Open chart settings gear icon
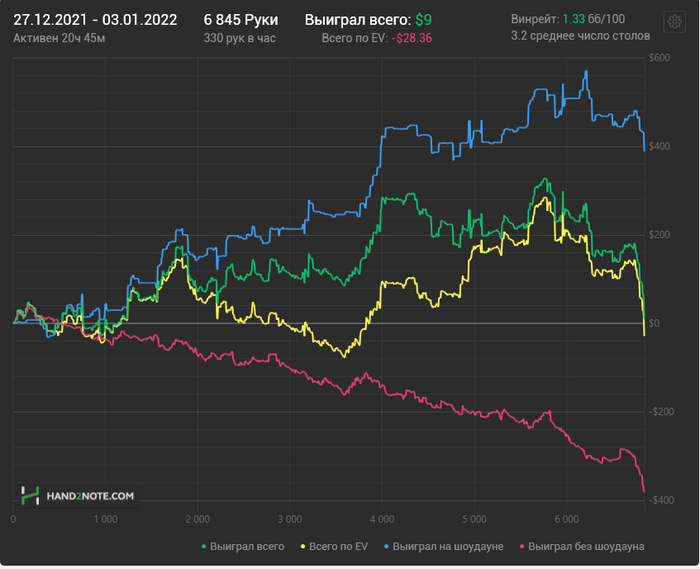 coord(674,22)
